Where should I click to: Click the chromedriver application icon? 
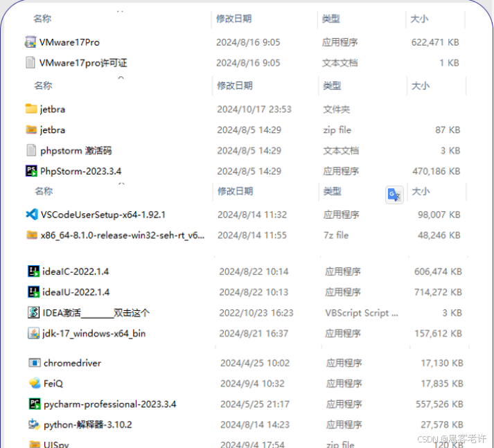pos(35,363)
